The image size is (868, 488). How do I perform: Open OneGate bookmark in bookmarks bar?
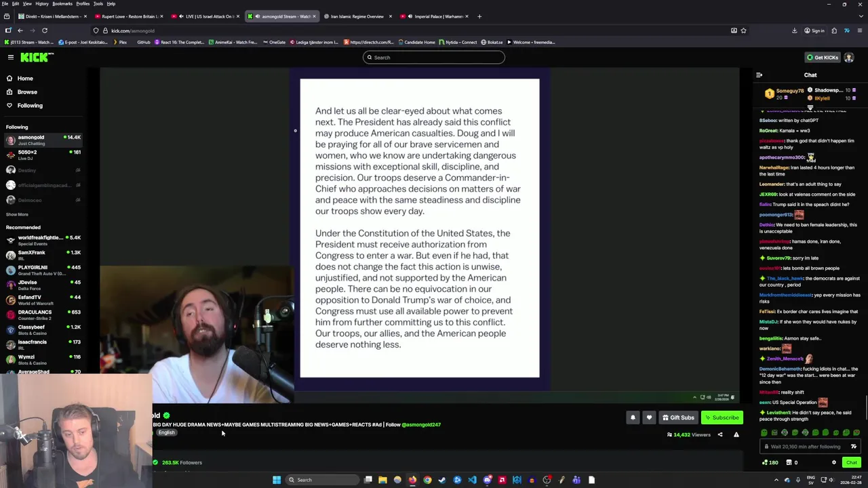(x=274, y=42)
